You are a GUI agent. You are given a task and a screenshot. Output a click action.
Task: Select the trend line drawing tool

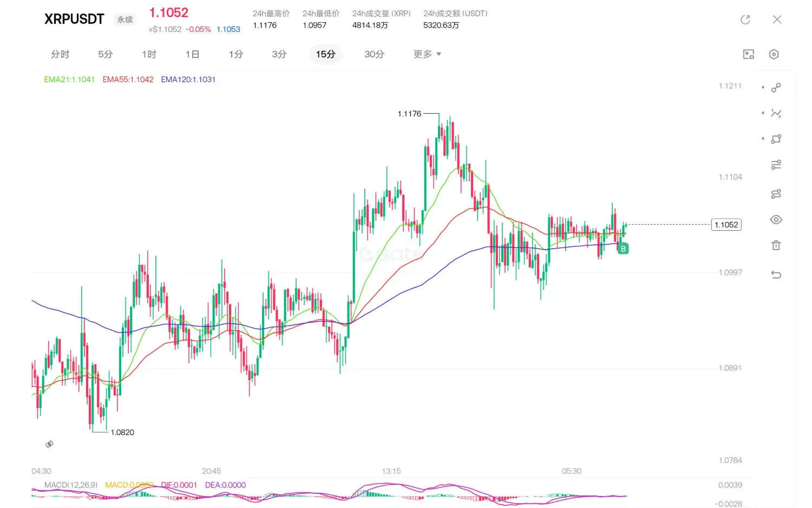click(x=776, y=87)
